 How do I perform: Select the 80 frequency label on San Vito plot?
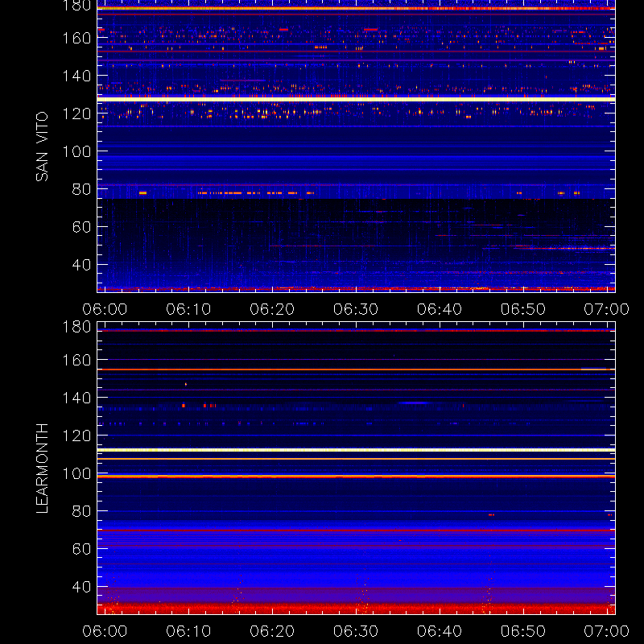click(81, 189)
